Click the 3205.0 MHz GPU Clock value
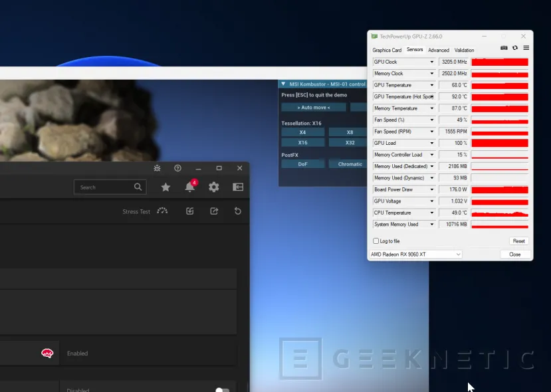The height and width of the screenshot is (392, 551). [x=454, y=62]
